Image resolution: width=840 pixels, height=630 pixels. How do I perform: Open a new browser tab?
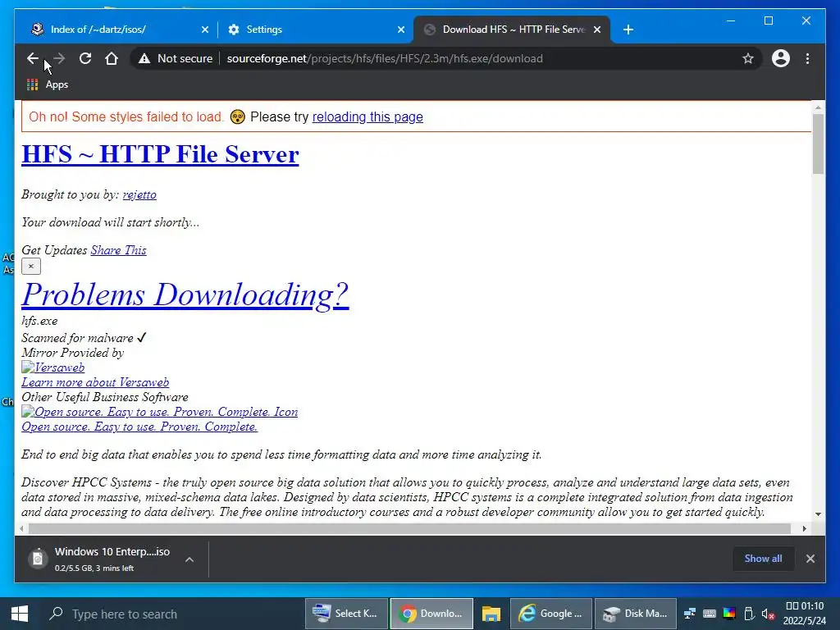coord(628,30)
